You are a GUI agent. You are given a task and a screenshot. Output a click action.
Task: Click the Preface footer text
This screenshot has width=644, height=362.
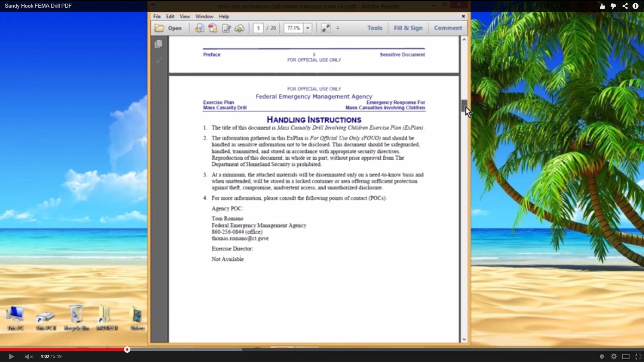212,55
